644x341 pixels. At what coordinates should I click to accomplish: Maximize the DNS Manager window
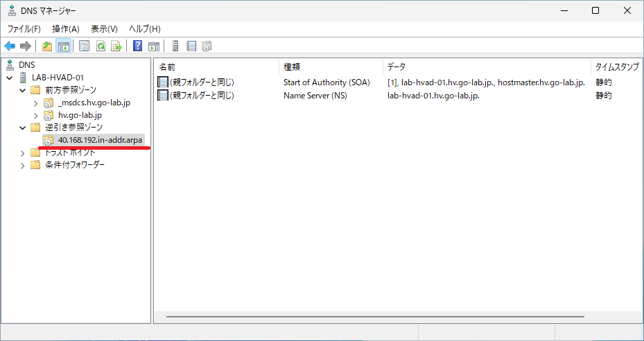point(595,10)
